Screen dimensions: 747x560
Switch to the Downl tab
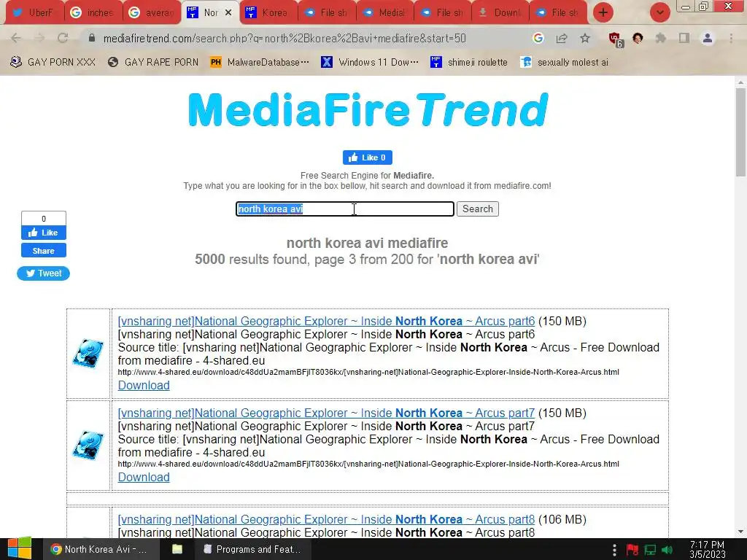click(x=500, y=13)
